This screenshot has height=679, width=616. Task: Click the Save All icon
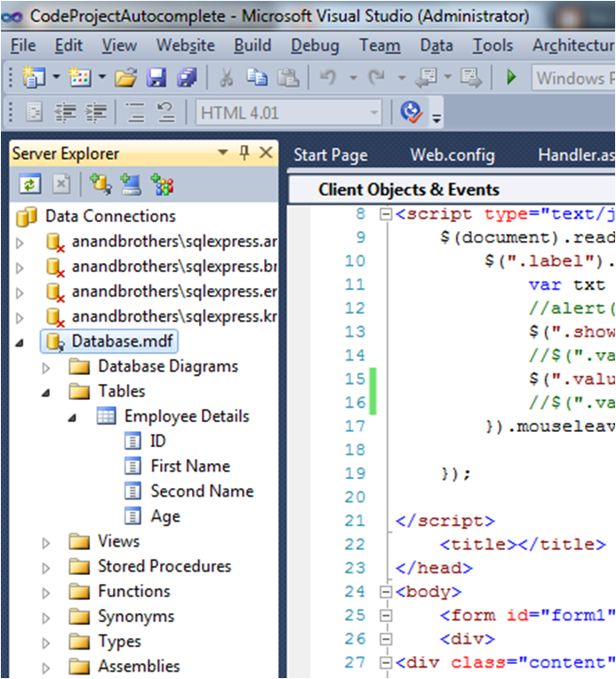point(187,78)
